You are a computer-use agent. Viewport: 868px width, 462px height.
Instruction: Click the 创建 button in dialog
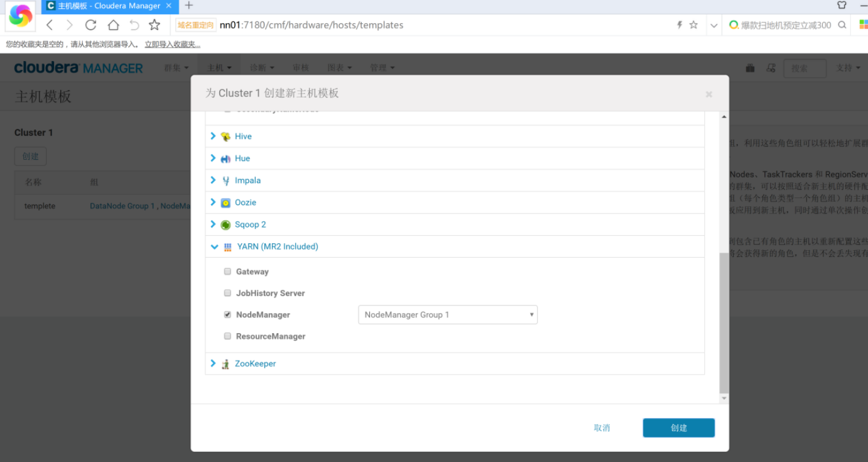(679, 428)
